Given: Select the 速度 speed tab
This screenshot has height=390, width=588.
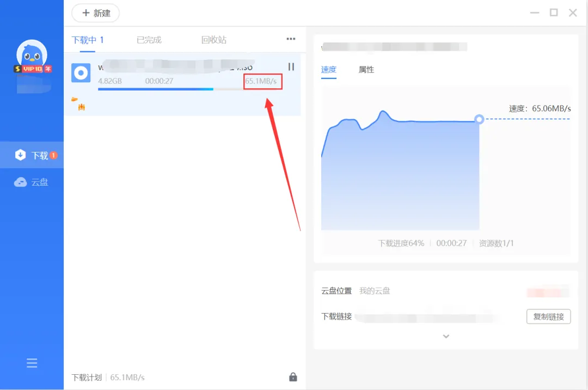Looking at the screenshot, I should click(328, 70).
